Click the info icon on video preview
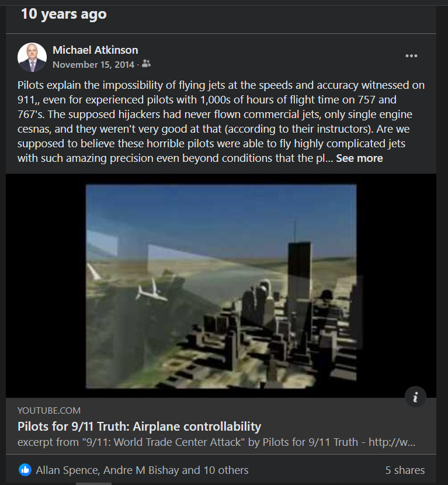 [415, 397]
